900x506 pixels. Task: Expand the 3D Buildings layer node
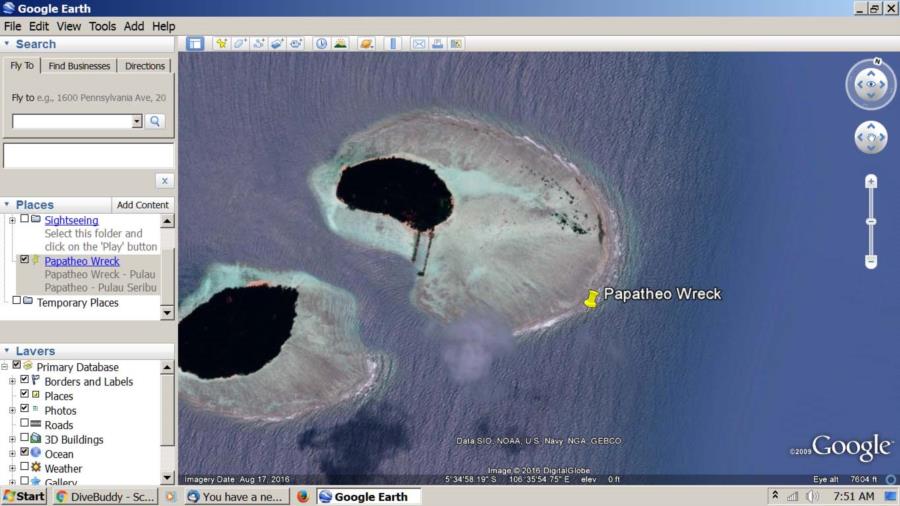(x=12, y=439)
